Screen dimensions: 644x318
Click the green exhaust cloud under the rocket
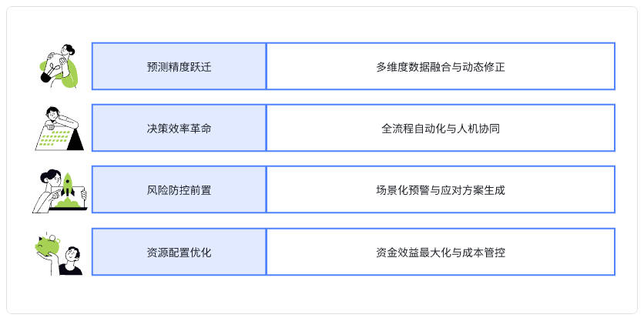coord(68,203)
